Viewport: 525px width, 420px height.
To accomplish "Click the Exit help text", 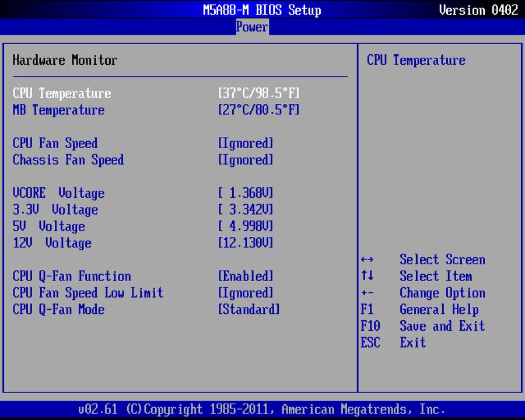I will click(x=413, y=342).
